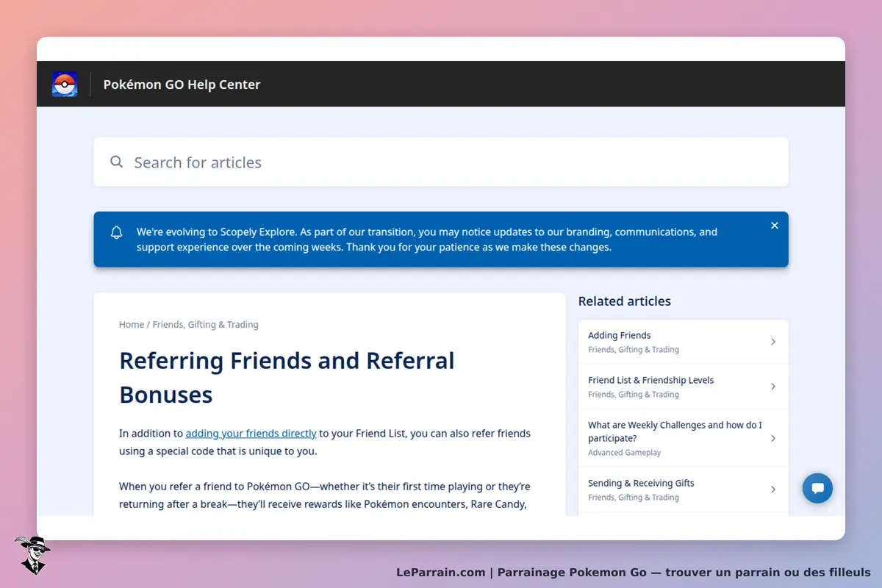This screenshot has width=882, height=588.
Task: Dismiss the Scopely Explore announcement banner
Action: click(x=774, y=226)
